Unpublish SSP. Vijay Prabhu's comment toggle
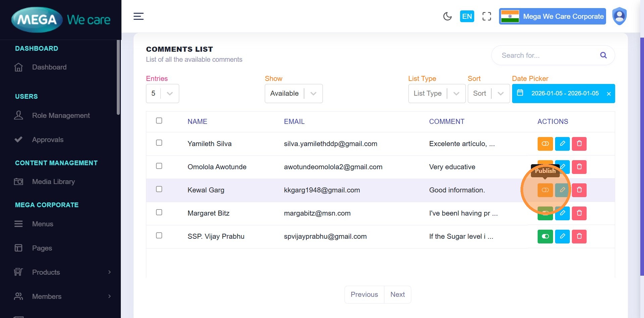The height and width of the screenshot is (318, 644). [x=545, y=236]
